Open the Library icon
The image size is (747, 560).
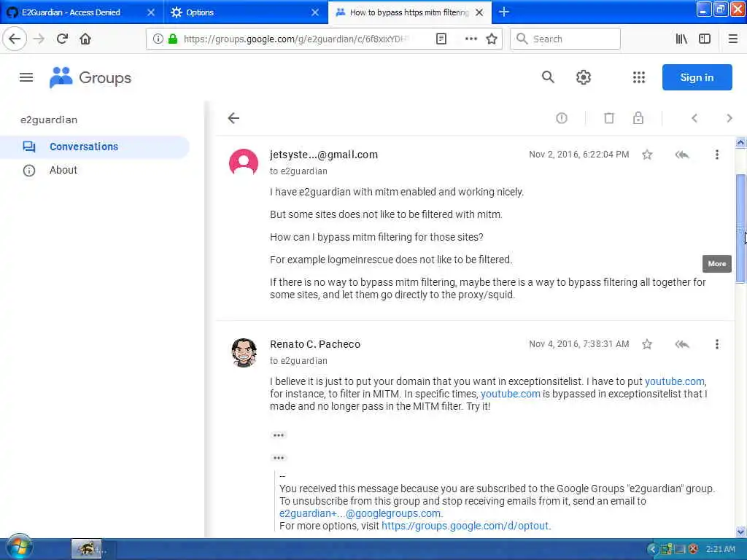point(681,39)
